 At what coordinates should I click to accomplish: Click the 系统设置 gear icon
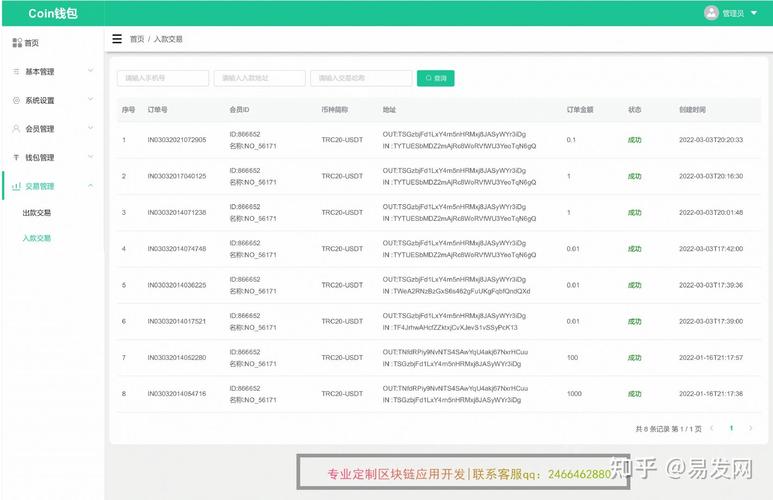point(16,100)
